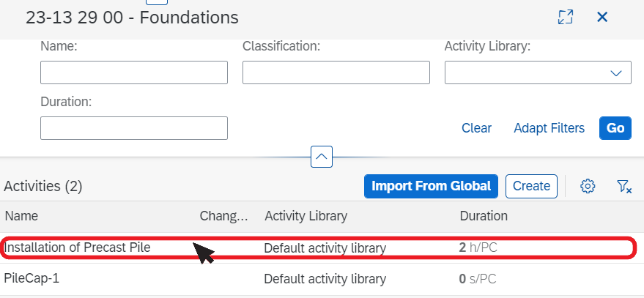Screen dimensions: 644x298
Task: Collapse the filter bar header
Action: 322,157
